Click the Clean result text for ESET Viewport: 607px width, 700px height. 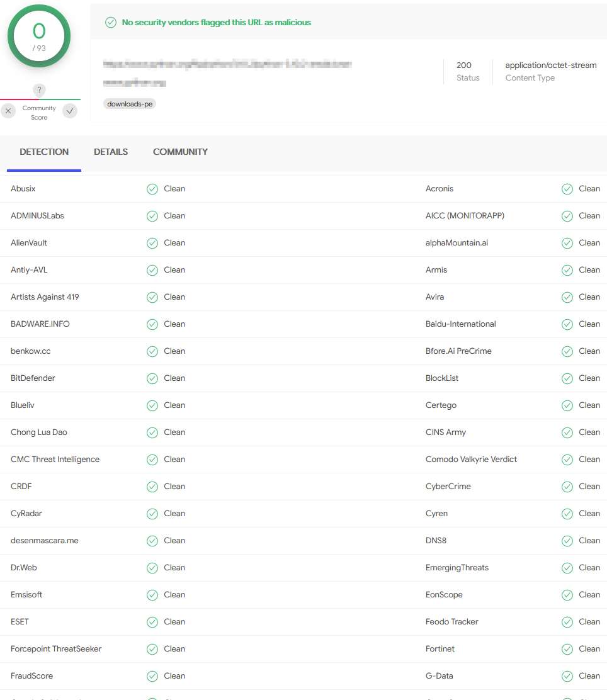tap(174, 621)
